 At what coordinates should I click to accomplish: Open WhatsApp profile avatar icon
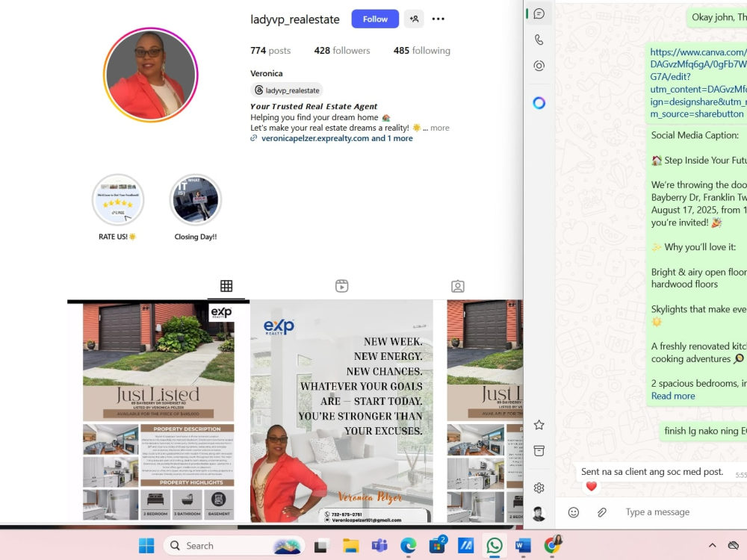click(539, 514)
